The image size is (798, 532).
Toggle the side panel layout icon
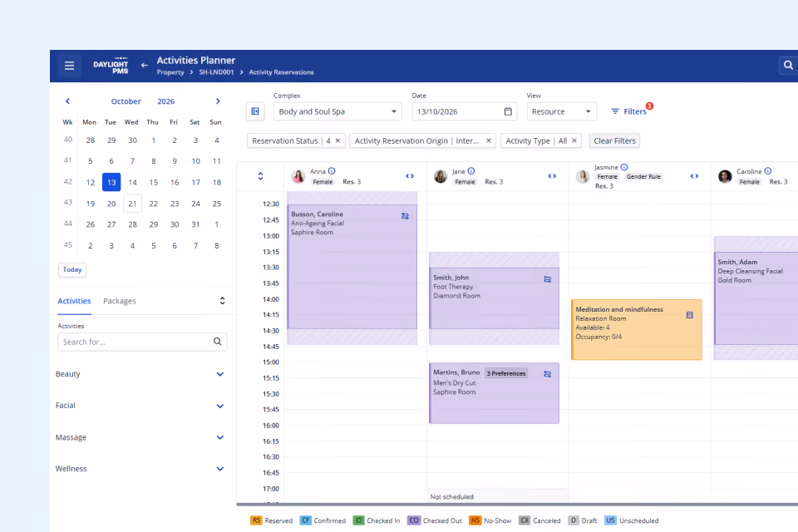coord(255,111)
